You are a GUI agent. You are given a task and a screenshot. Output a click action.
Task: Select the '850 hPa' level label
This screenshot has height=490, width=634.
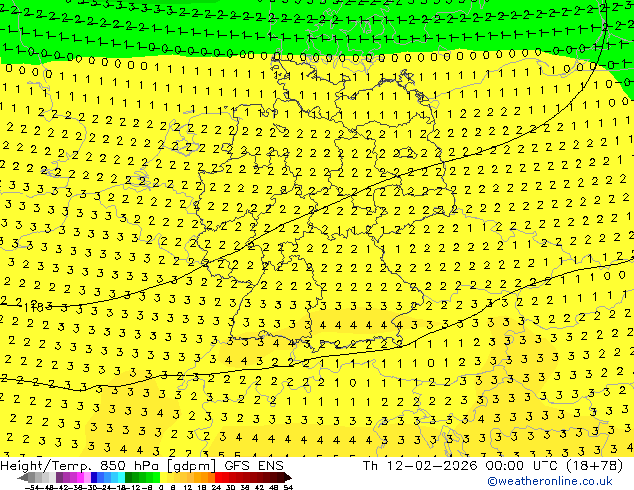coord(131,466)
